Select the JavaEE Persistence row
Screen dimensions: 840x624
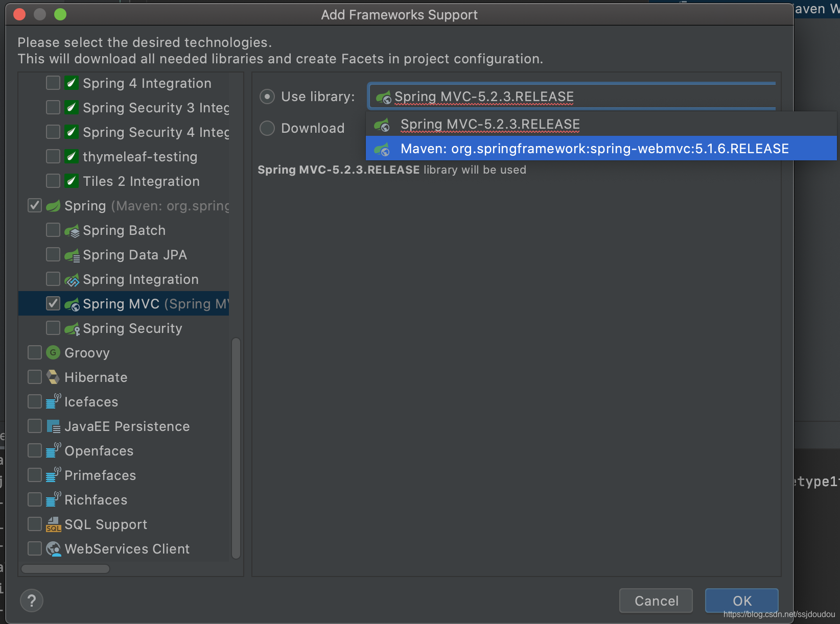(x=124, y=426)
